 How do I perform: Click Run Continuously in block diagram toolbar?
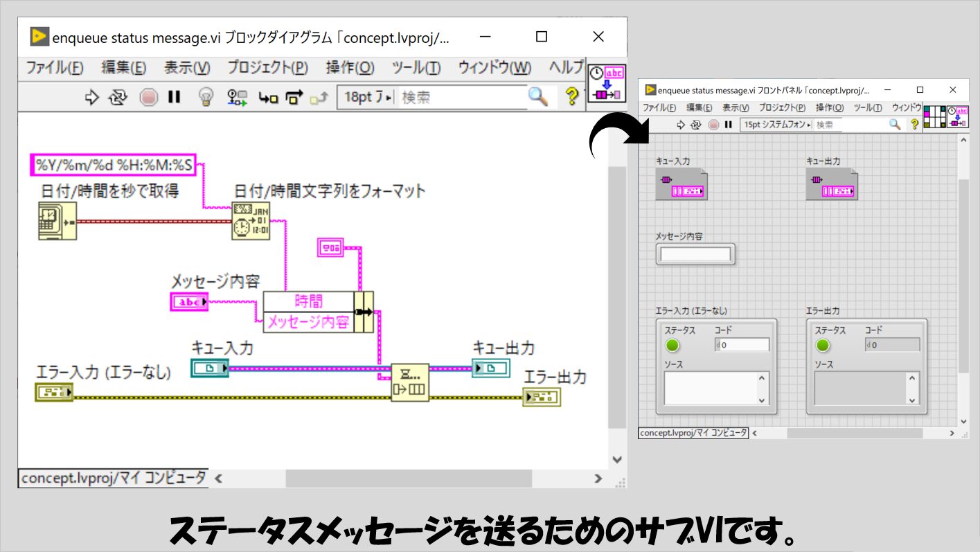[118, 98]
